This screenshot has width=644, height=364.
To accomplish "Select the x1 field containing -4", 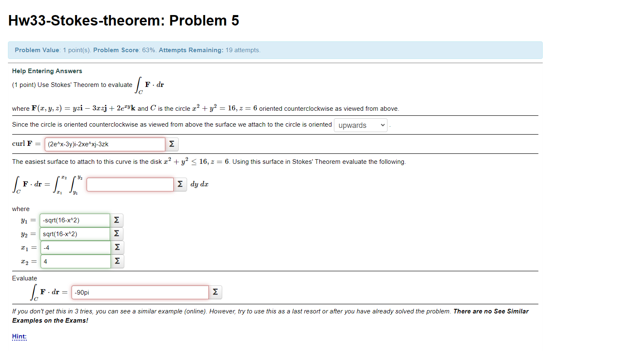I will 75,247.
